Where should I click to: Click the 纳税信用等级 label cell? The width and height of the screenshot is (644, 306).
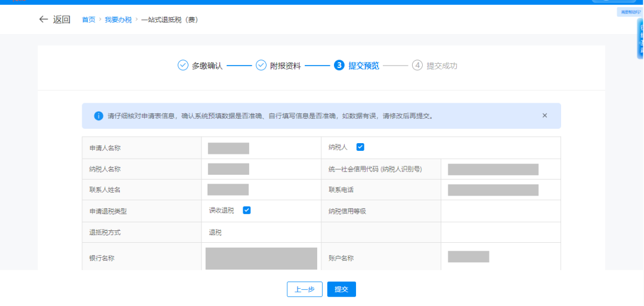381,211
